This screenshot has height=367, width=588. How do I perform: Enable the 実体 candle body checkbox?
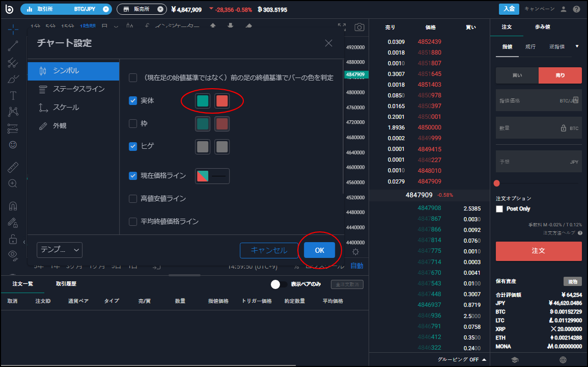(x=133, y=100)
